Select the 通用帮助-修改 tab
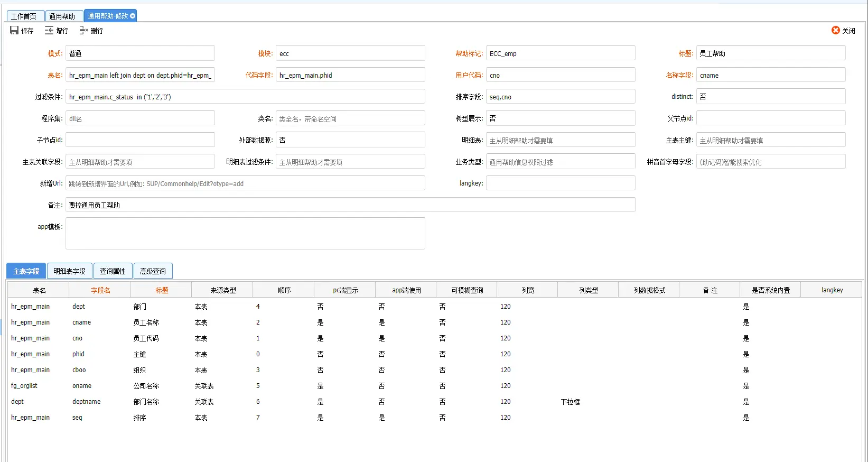868x462 pixels. [108, 16]
